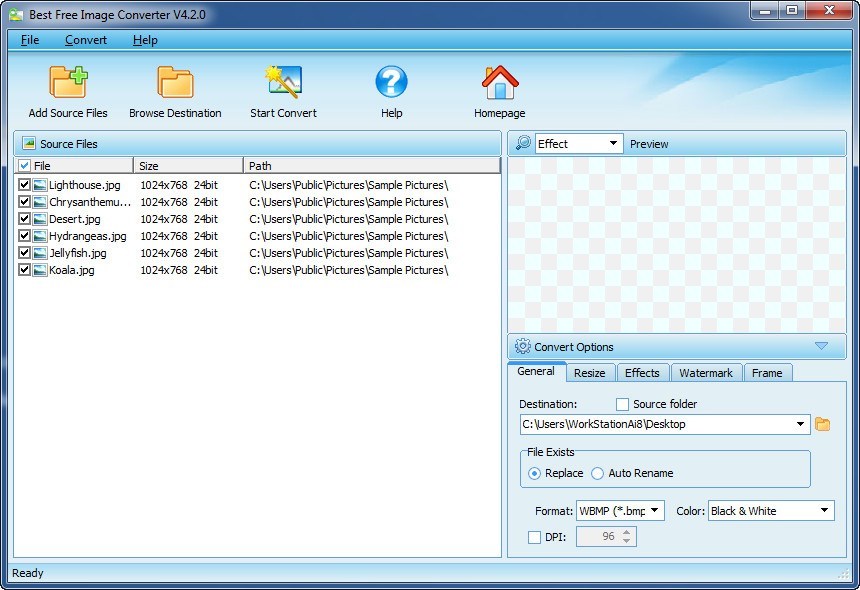Open the Format dropdown showing WBMP
Screen dimensions: 860x590
pos(655,510)
